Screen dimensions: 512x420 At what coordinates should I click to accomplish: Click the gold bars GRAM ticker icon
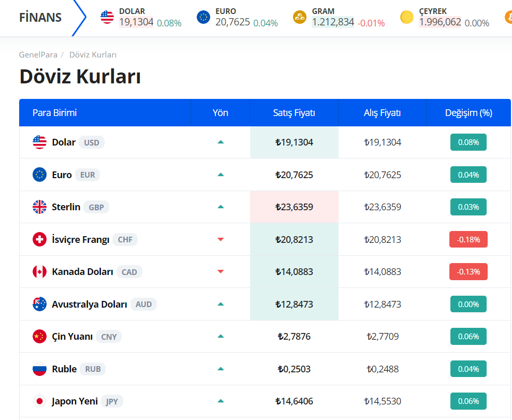click(x=299, y=17)
